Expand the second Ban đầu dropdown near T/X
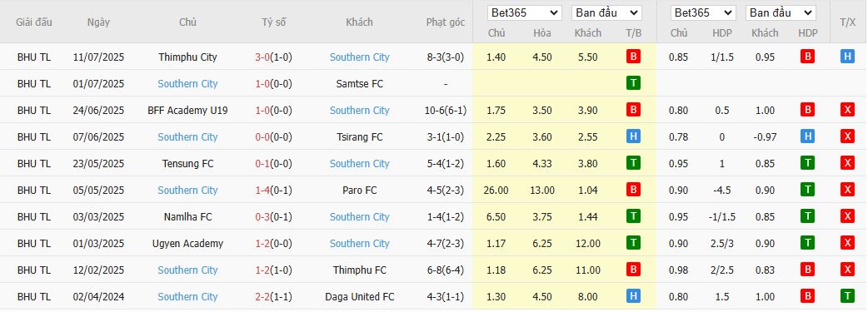 point(781,12)
